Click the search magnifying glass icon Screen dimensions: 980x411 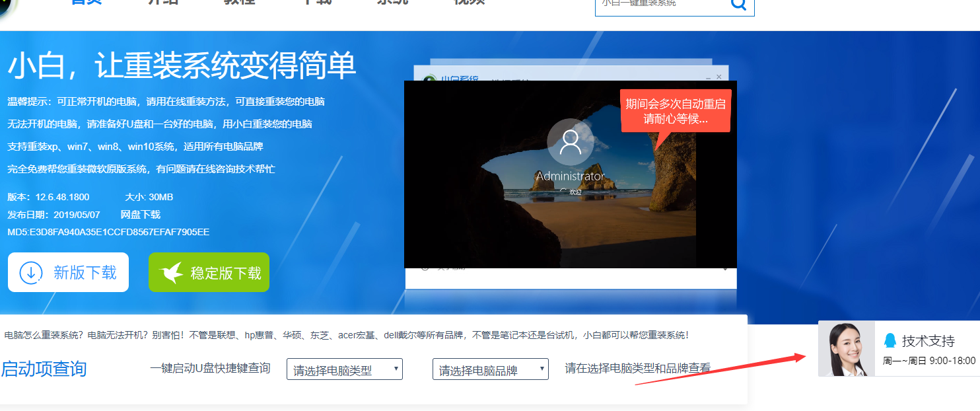tap(737, 4)
